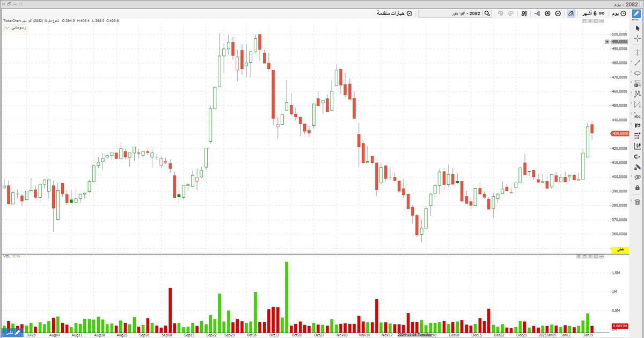Image resolution: width=644 pixels, height=338 pixels.
Task: Click the redo arrow in toolbar
Action: coord(510,13)
